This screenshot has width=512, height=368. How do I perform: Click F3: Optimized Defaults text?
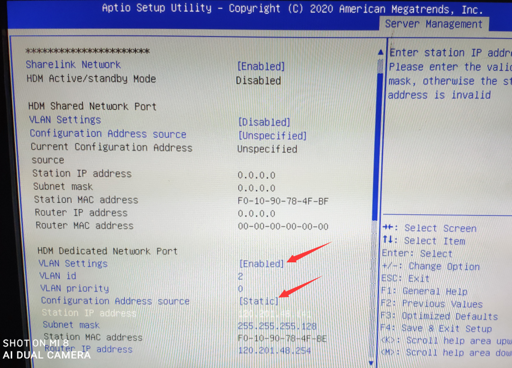pos(439,316)
